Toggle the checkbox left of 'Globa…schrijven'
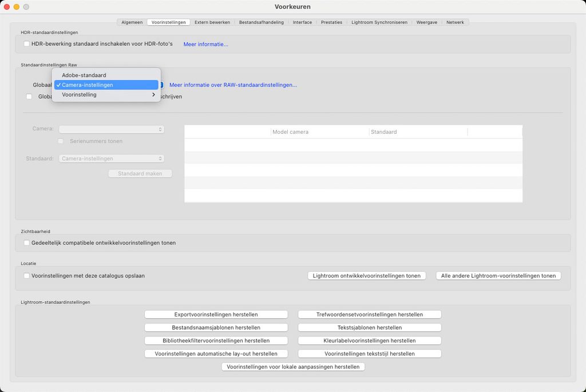This screenshot has width=586, height=392. (29, 96)
